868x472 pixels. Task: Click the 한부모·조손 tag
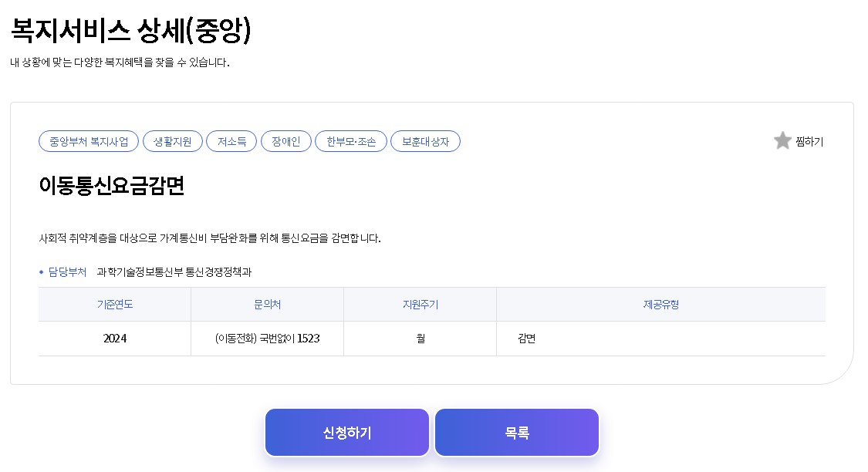[x=350, y=141]
